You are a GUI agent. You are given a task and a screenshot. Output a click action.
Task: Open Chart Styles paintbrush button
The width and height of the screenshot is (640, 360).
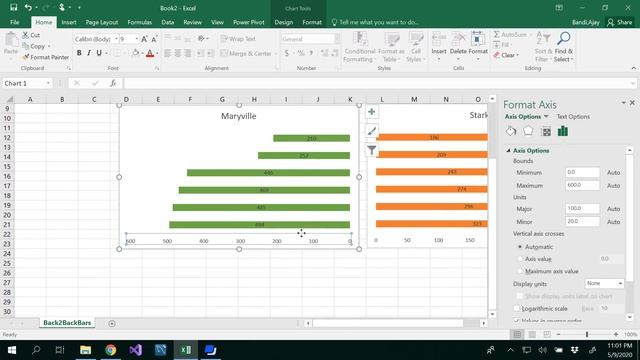[371, 131]
